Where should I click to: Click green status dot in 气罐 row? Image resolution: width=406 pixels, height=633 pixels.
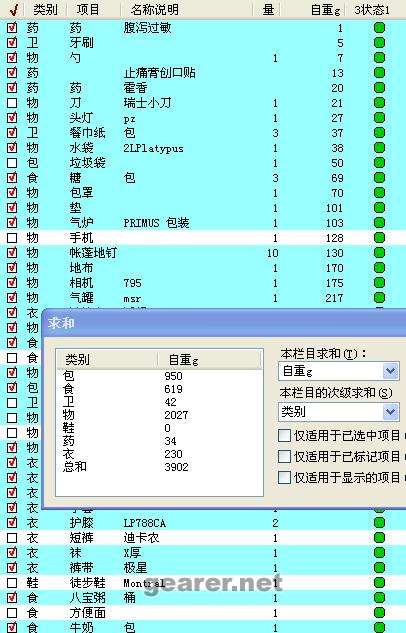click(x=379, y=298)
